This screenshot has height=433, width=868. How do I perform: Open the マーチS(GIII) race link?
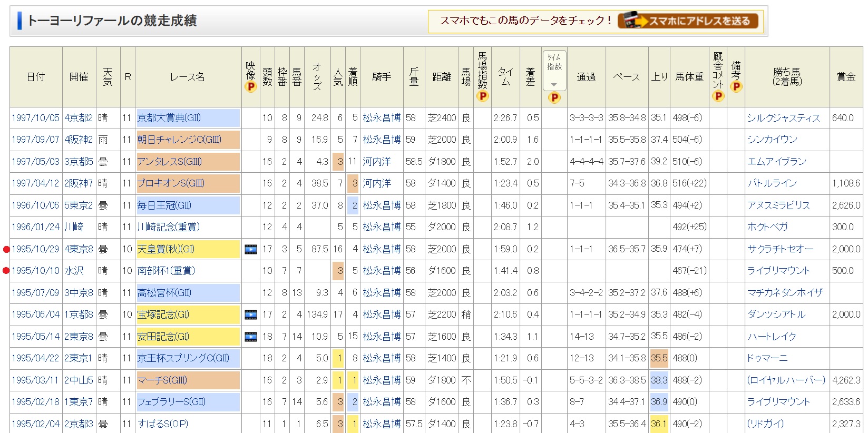click(162, 380)
